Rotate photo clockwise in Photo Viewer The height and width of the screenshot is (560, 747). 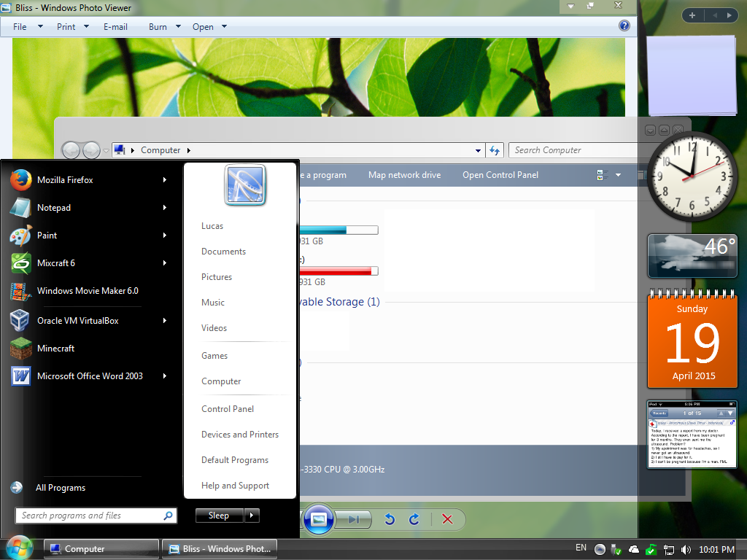point(414,518)
